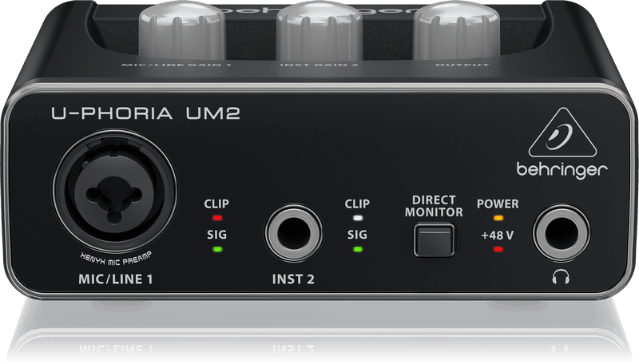Click the CLIP label next to INST 2
639x364 pixels.
[357, 204]
